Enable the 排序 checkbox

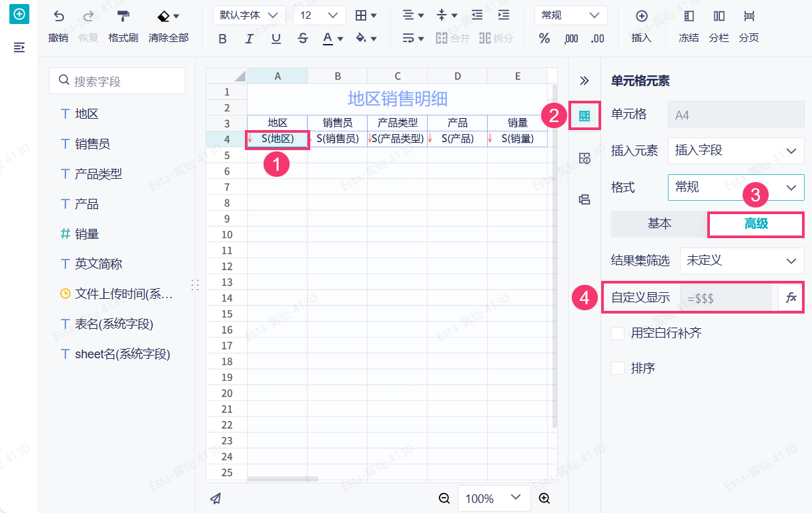[618, 368]
